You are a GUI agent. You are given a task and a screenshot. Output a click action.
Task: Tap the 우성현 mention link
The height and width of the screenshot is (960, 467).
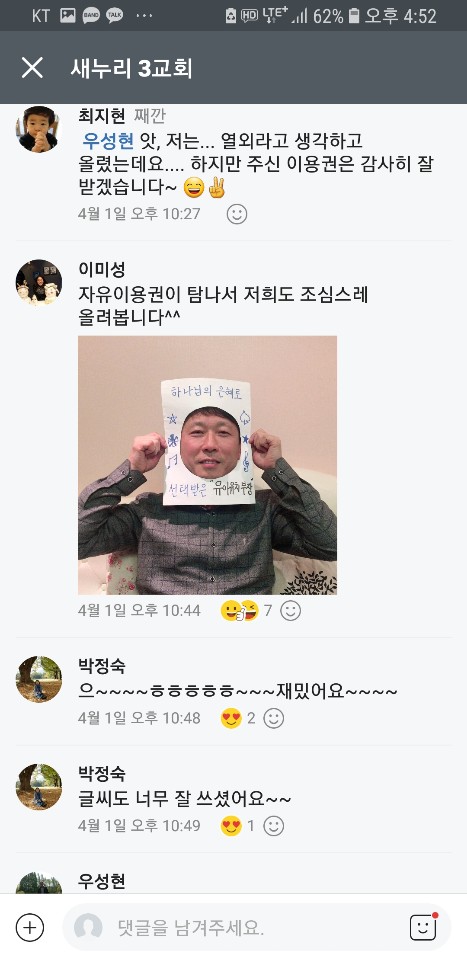pyautogui.click(x=108, y=141)
